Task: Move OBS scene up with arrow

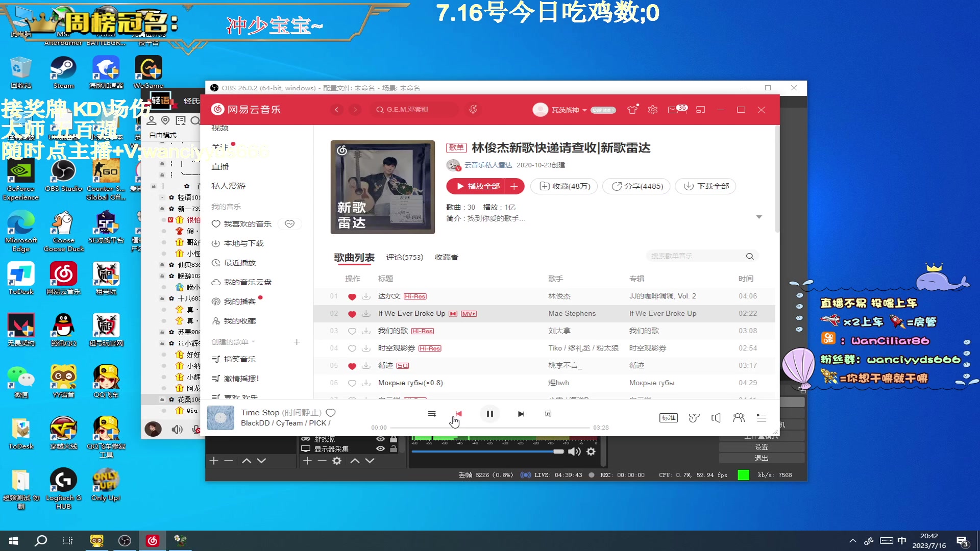Action: click(x=247, y=461)
